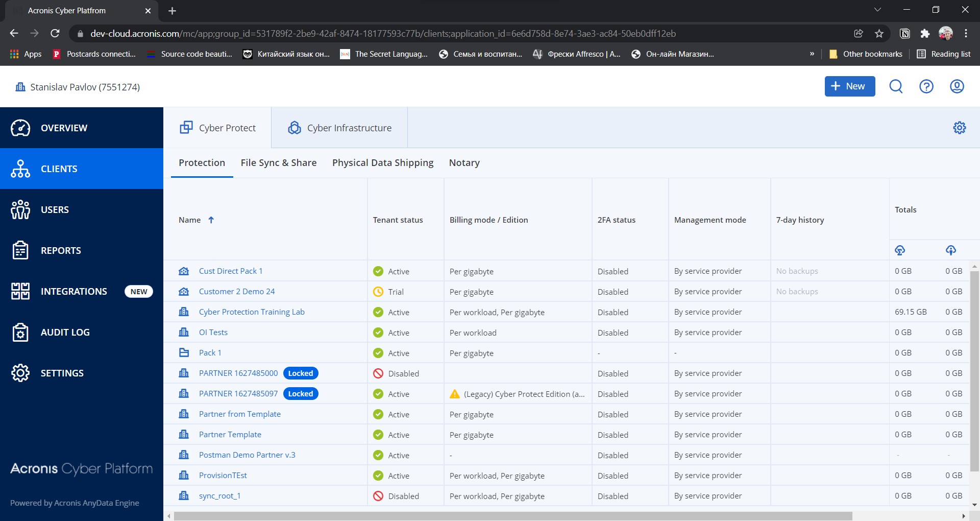The image size is (980, 521).
Task: Open the sidebar Settings gear icon
Action: (20, 373)
